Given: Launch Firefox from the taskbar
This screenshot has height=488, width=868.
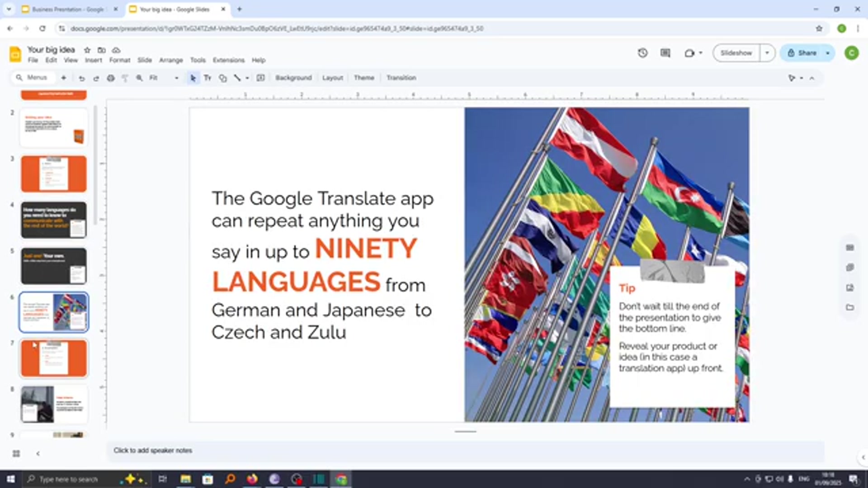Looking at the screenshot, I should (x=251, y=479).
